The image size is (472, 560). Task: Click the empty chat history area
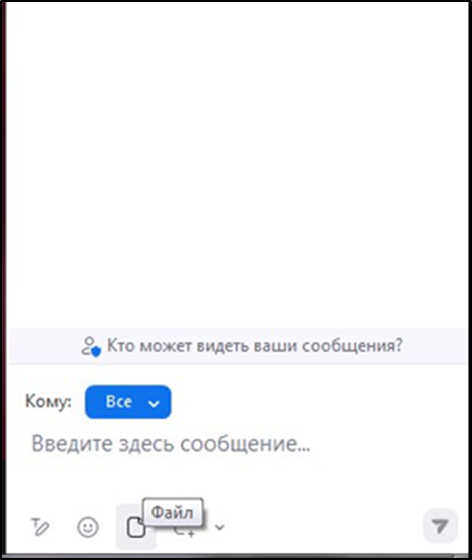pos(237,164)
